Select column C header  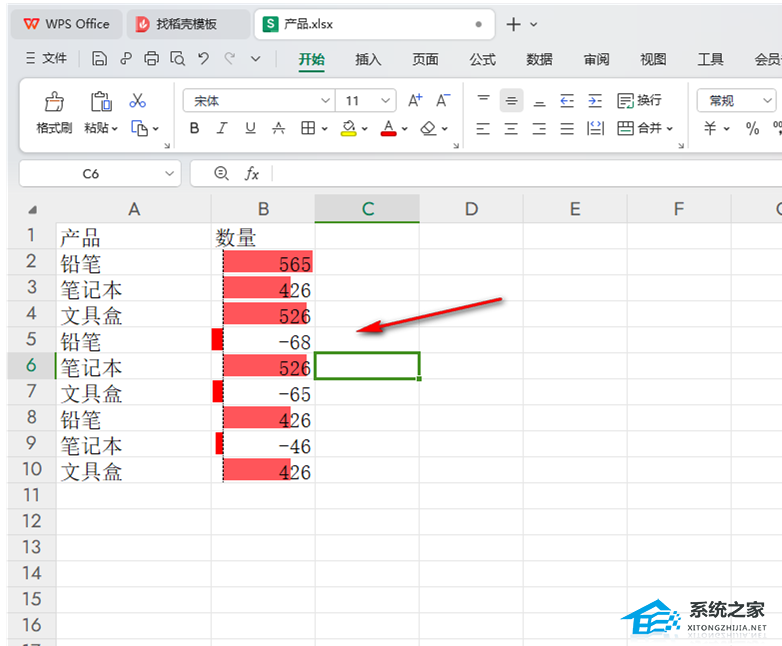(x=368, y=209)
